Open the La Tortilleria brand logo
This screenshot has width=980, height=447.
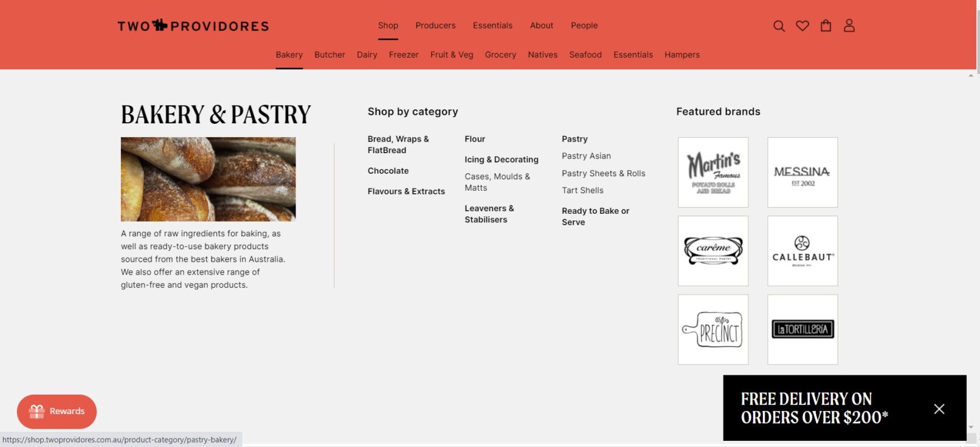(x=802, y=330)
